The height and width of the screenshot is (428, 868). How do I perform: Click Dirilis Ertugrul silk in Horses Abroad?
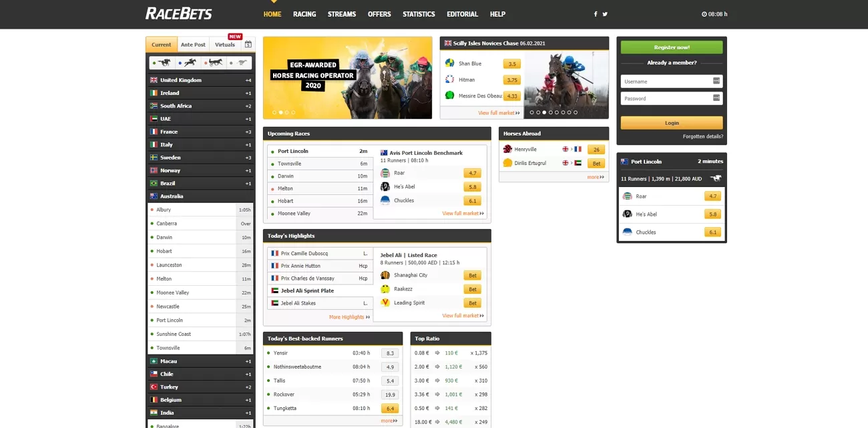pos(507,163)
